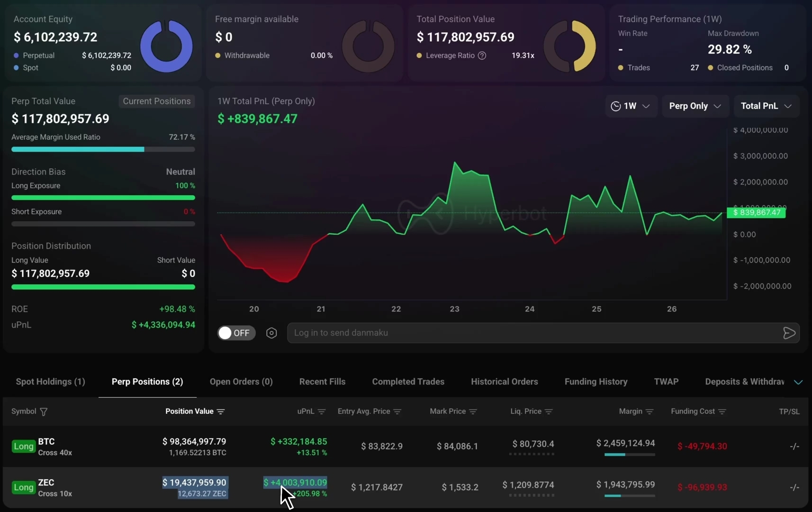The height and width of the screenshot is (512, 812).
Task: Open danmaku settings hexagon icon
Action: [x=271, y=333]
